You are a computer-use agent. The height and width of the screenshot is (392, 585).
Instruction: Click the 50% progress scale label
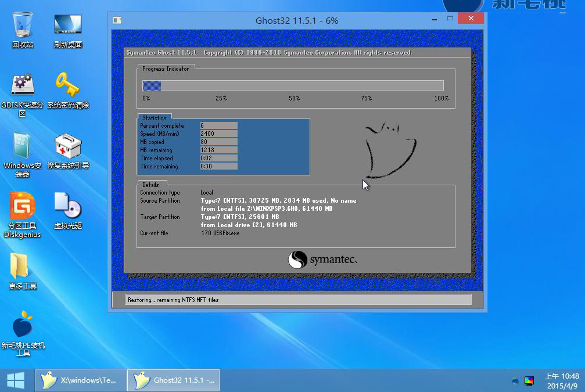(295, 99)
